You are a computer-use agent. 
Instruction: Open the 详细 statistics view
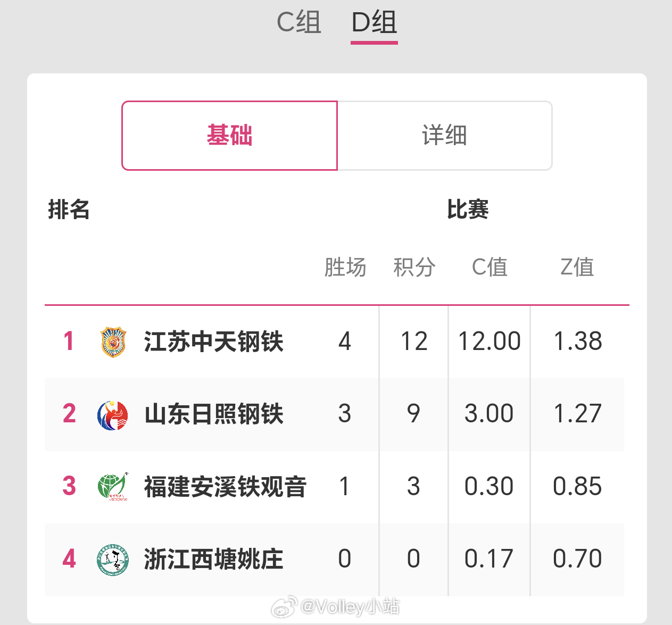[445, 136]
